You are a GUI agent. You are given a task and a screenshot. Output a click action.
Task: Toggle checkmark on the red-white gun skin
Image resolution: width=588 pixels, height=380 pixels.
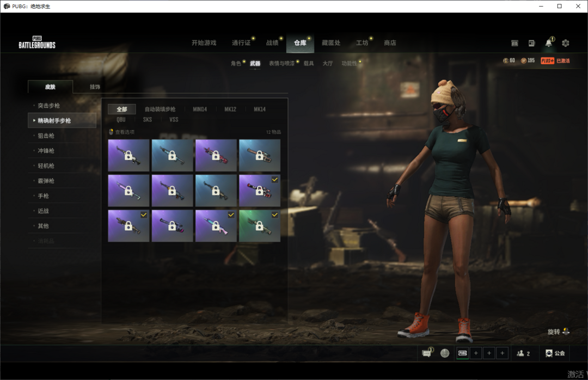(x=275, y=180)
